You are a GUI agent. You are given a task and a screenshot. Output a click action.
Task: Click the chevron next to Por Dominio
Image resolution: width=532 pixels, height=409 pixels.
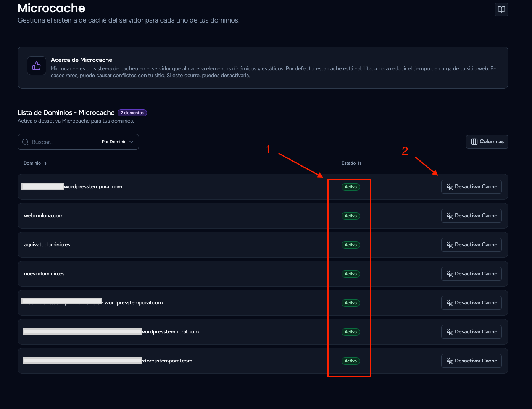click(x=131, y=142)
